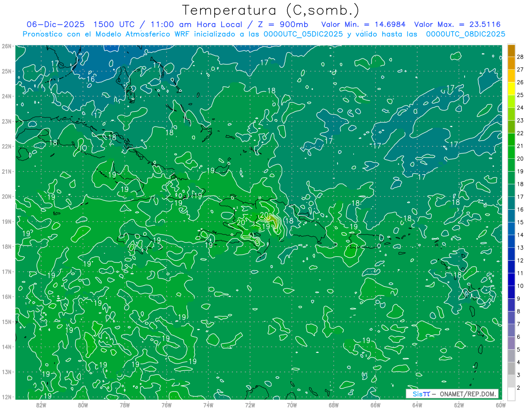This screenshot has width=532, height=411.
Task: Click the '14N' latitude axis label
Action: click(7, 347)
